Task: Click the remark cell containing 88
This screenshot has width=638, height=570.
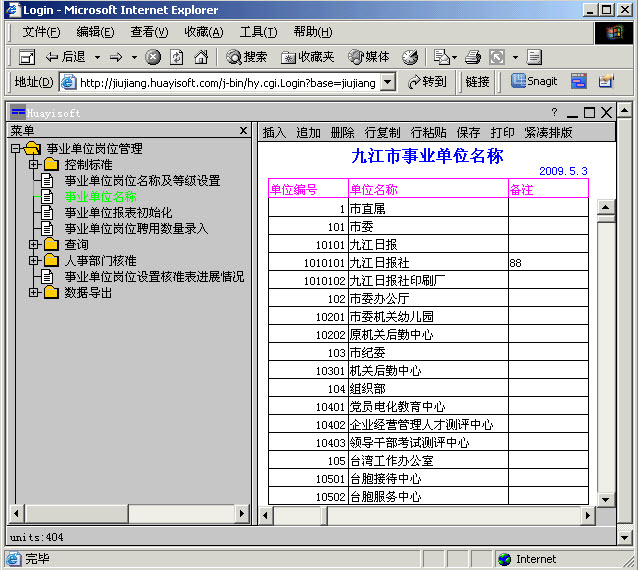Action: pyautogui.click(x=548, y=262)
